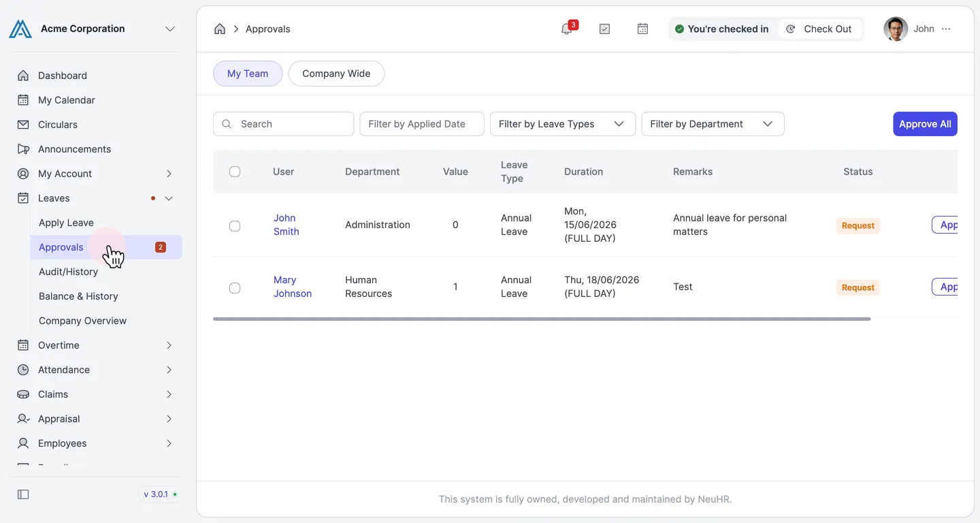The image size is (980, 523).
Task: Select Approvals in the Leaves menu
Action: click(106, 247)
